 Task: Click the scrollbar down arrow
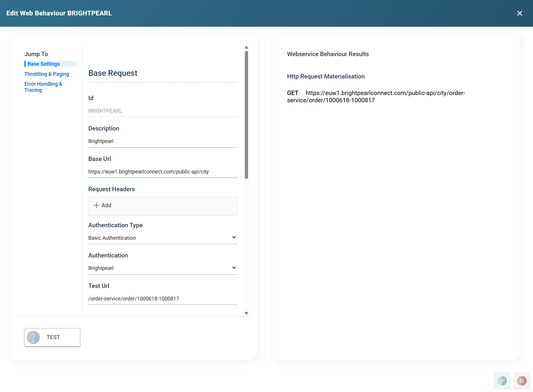pos(246,313)
